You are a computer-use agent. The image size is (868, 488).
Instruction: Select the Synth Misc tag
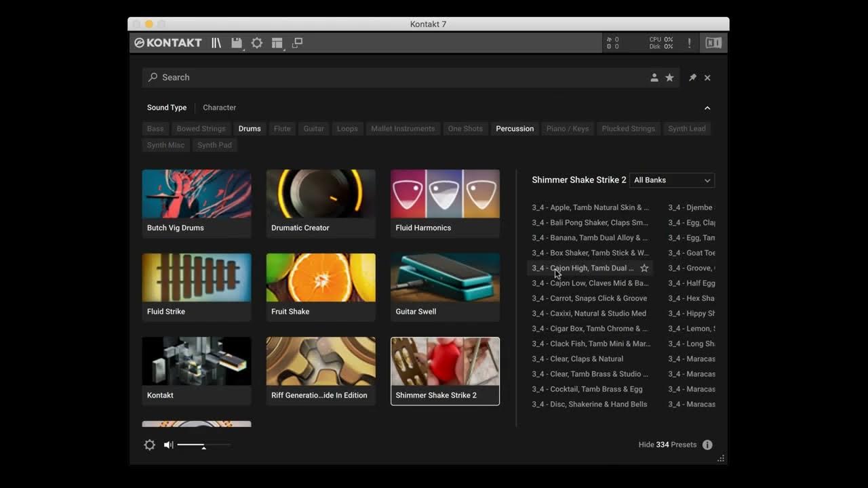pos(165,145)
